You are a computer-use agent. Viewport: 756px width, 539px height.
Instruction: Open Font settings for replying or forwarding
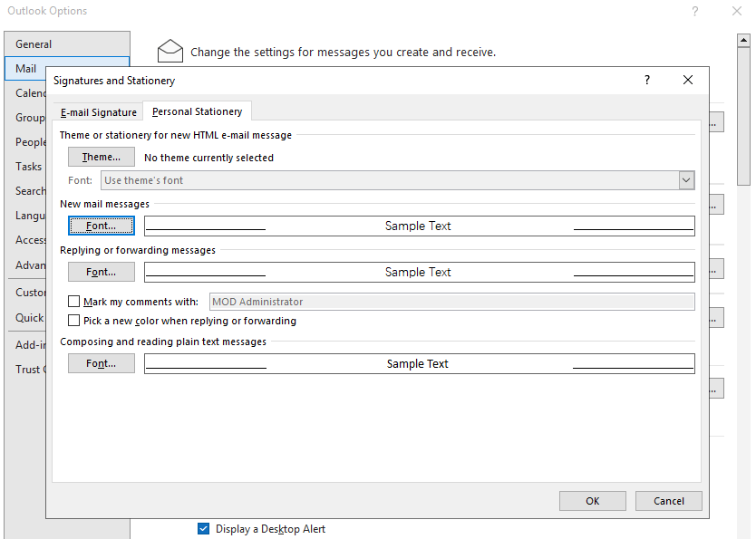[102, 272]
